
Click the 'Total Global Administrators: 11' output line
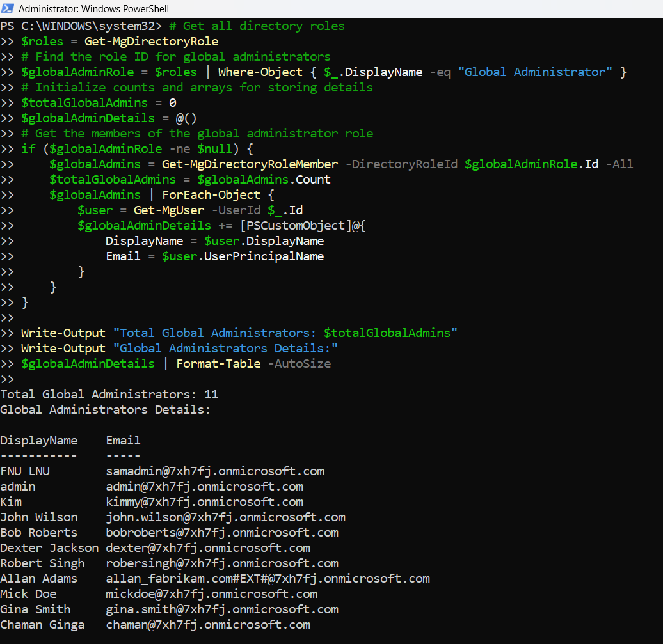click(109, 395)
